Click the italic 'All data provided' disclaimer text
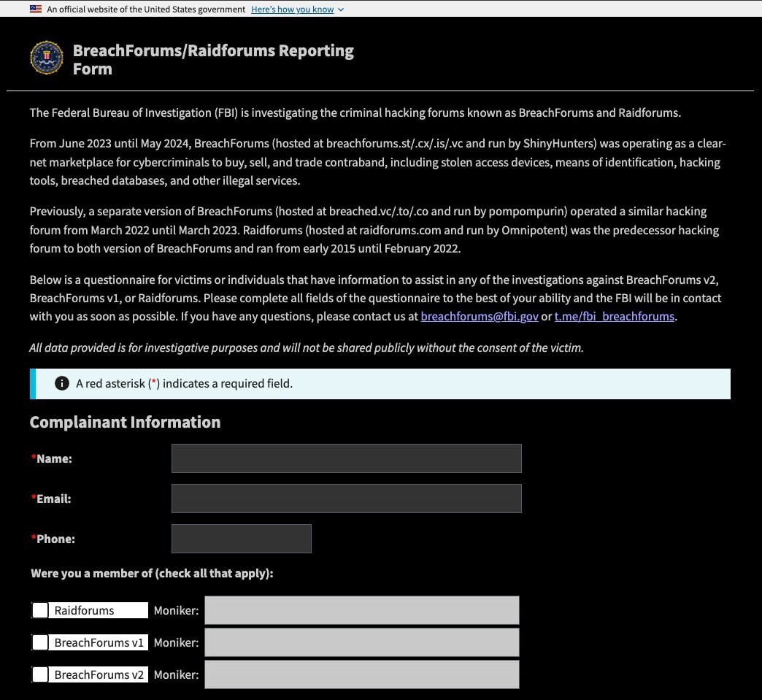 (x=307, y=348)
